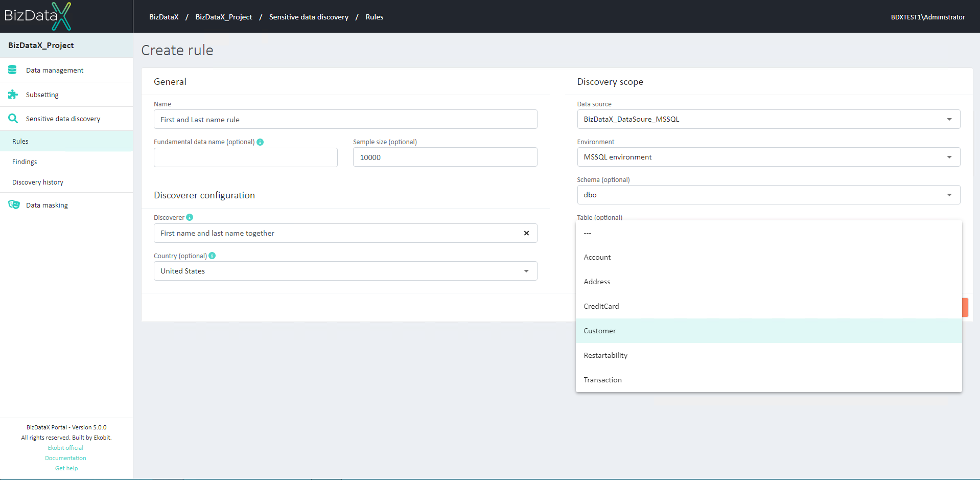This screenshot has height=480, width=980.
Task: Click the Data masking mask icon
Action: point(14,204)
